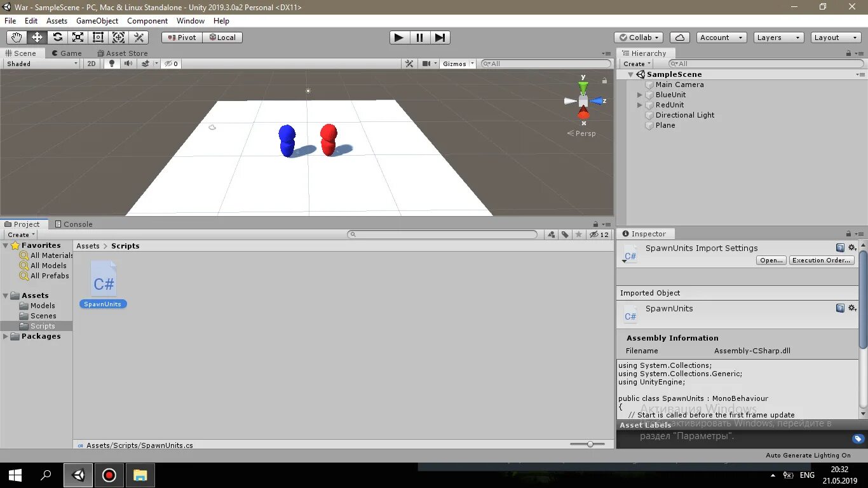
Task: Switch to the Asset Store tab
Action: tap(122, 53)
